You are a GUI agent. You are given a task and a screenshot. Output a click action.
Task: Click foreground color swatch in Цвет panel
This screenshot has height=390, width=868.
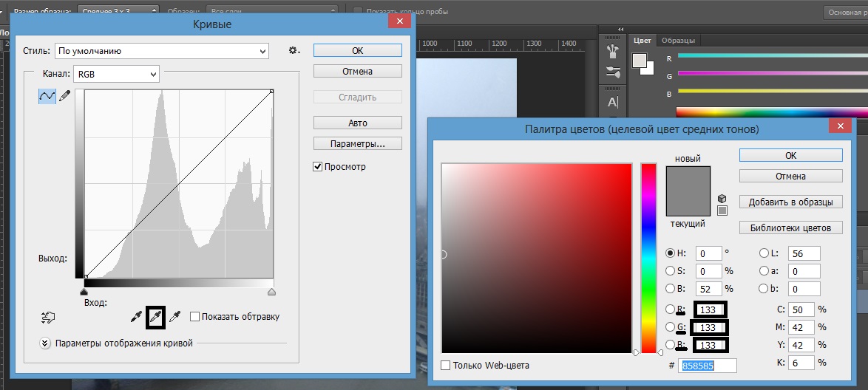[x=640, y=61]
